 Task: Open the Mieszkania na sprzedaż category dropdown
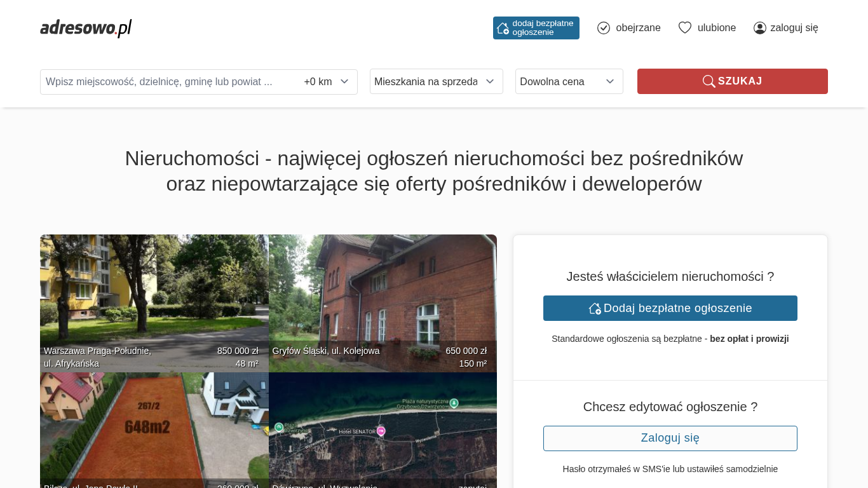point(436,81)
